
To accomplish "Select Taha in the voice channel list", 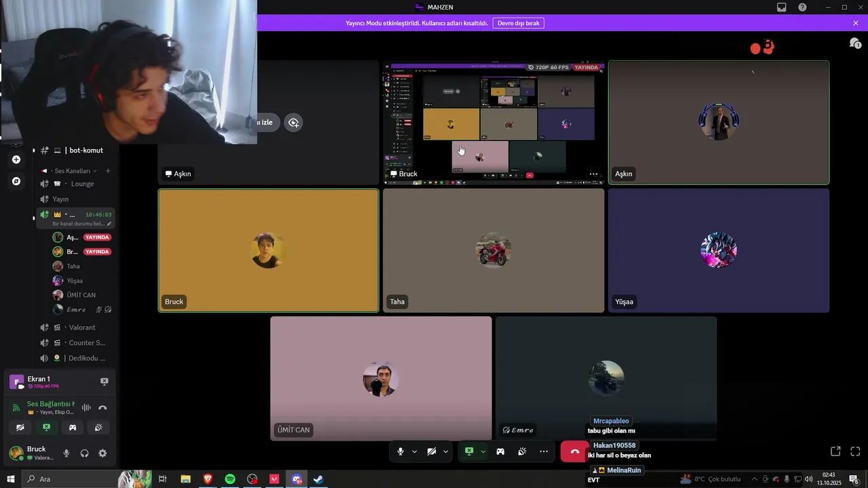I will 81,266.
